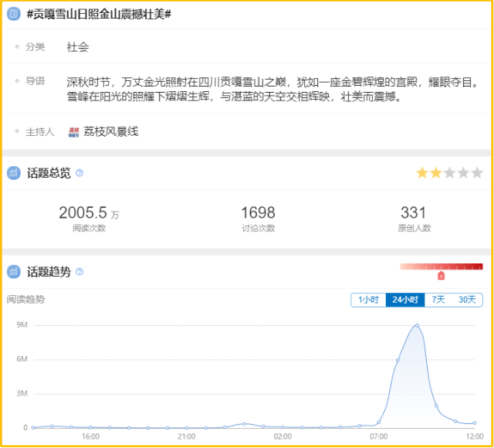Click the 话题趋势 section icon
The image size is (494, 448).
point(14,272)
